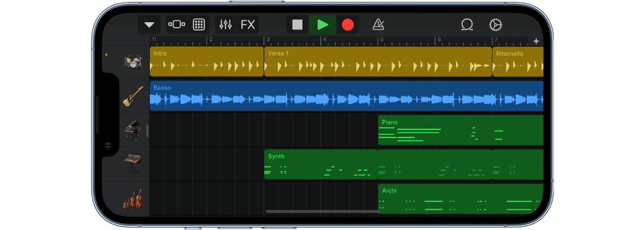The image size is (644, 230).
Task: Select the bass guitar track icon
Action: tap(132, 96)
